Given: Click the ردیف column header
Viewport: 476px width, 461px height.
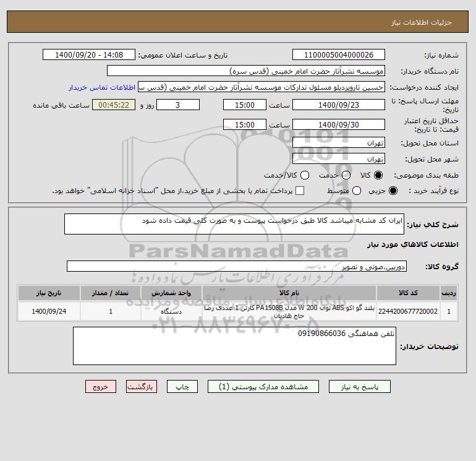Looking at the screenshot, I should point(449,293).
